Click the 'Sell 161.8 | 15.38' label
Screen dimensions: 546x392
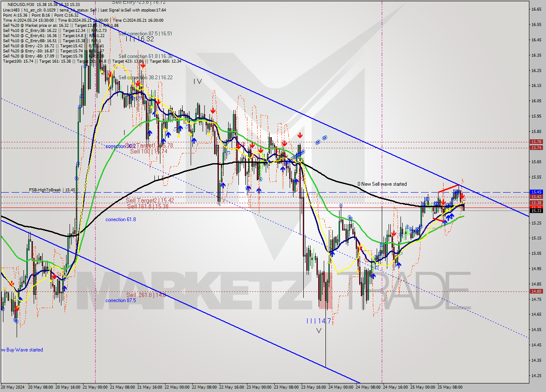(x=148, y=206)
